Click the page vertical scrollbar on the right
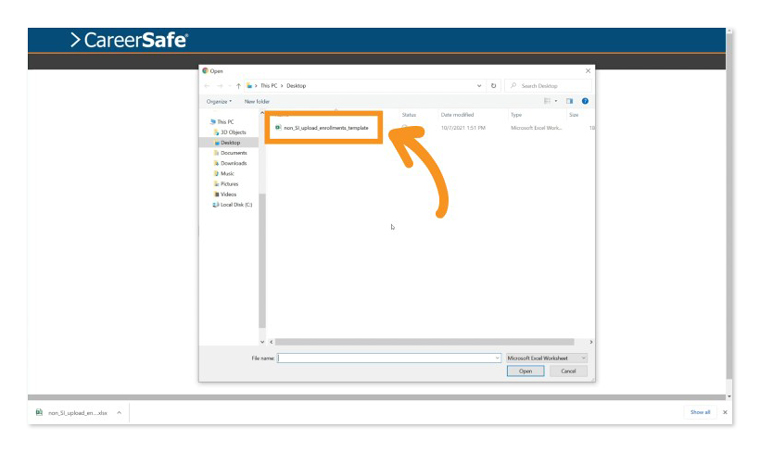The height and width of the screenshot is (452, 760). [729, 206]
